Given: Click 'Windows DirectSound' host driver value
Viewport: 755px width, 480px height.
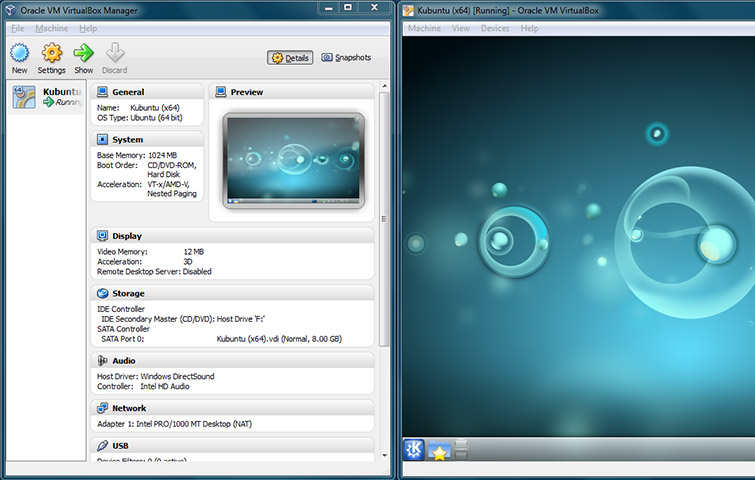Looking at the screenshot, I should (x=177, y=376).
